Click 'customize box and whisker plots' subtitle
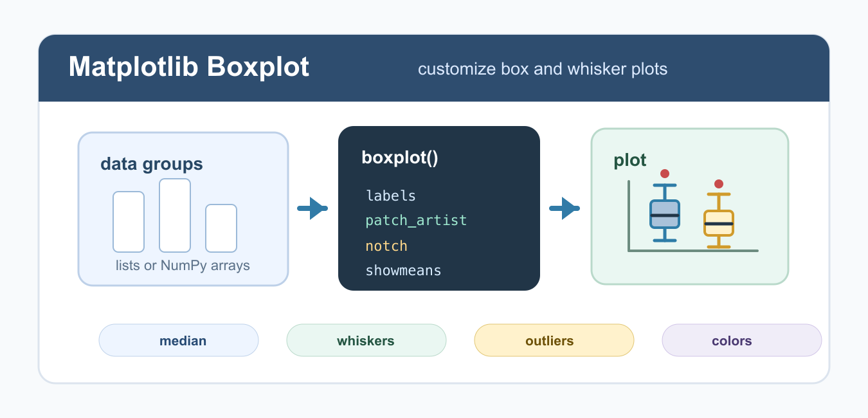Viewport: 868px width, 418px height. coord(543,69)
